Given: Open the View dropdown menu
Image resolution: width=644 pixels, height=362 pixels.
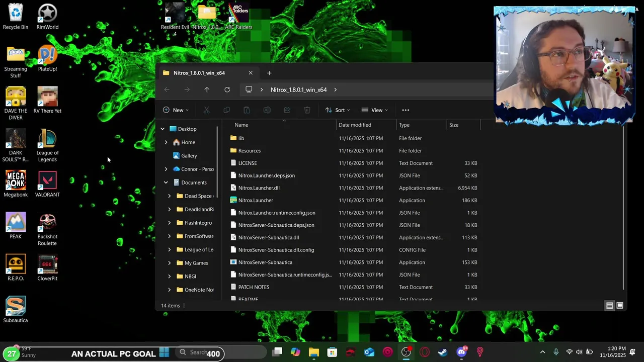Looking at the screenshot, I should 374,110.
